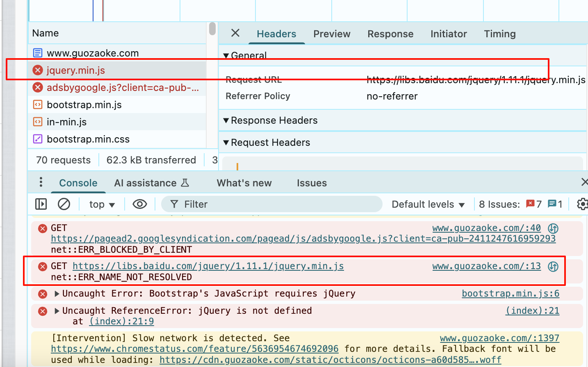The image size is (588, 367).
Task: Open the (index):21 source link
Action: (x=532, y=311)
